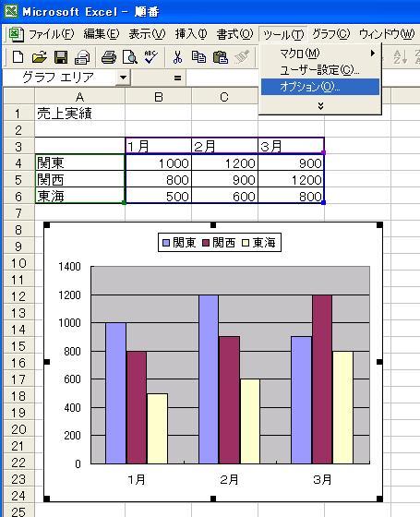Click the 東海 legend color key

246,243
